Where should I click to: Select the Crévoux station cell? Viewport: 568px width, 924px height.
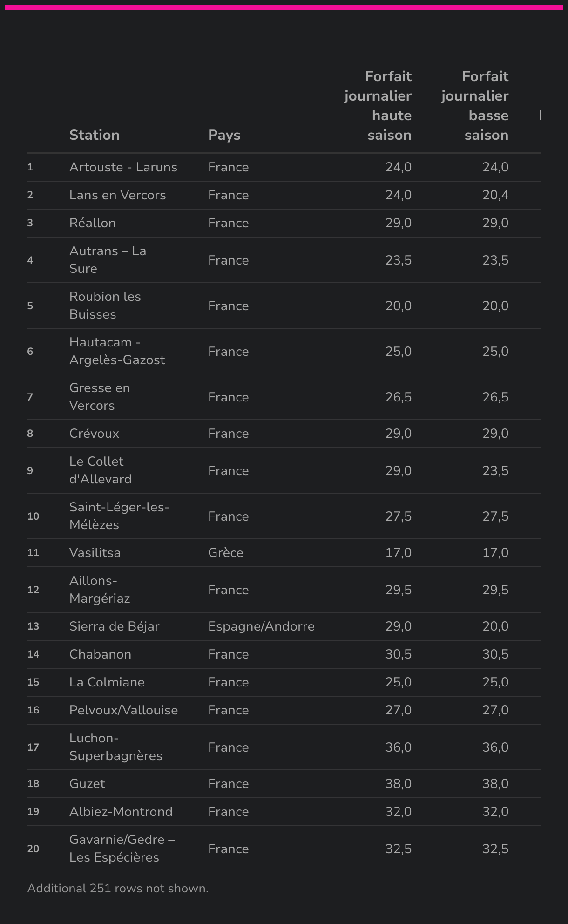[x=94, y=434]
